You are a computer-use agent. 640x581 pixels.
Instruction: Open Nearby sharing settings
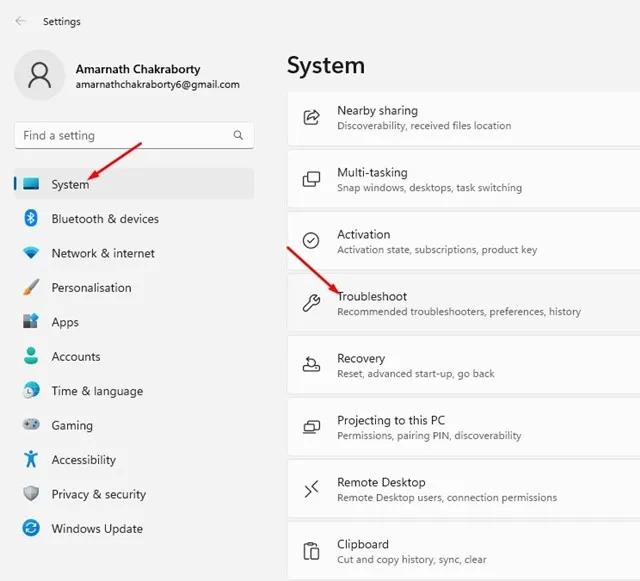(464, 118)
